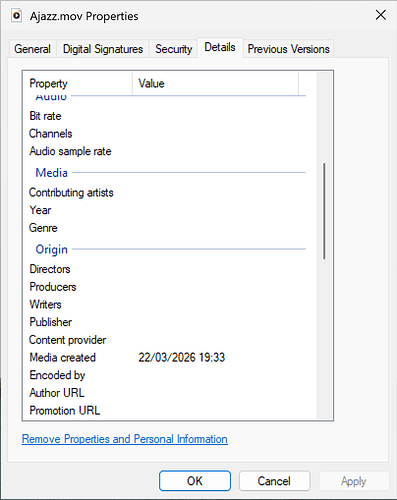The height and width of the screenshot is (500, 397).
Task: Switch to the General tab
Action: pos(32,49)
